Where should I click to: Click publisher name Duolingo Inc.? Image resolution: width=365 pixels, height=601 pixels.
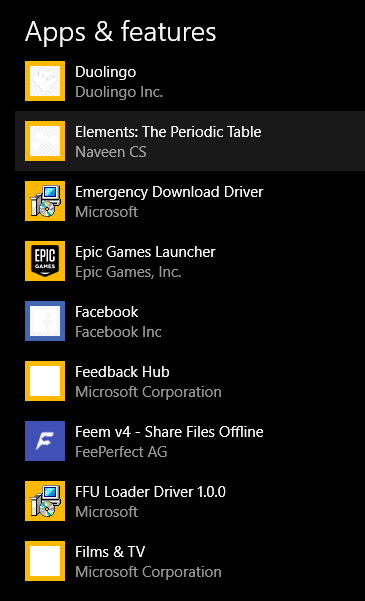point(119,92)
